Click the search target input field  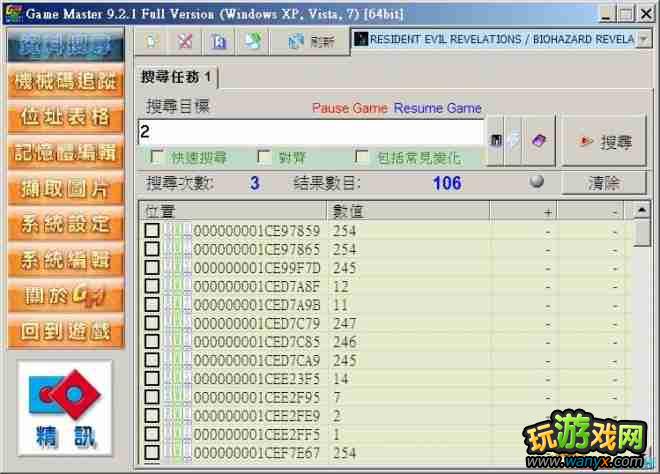(x=310, y=132)
